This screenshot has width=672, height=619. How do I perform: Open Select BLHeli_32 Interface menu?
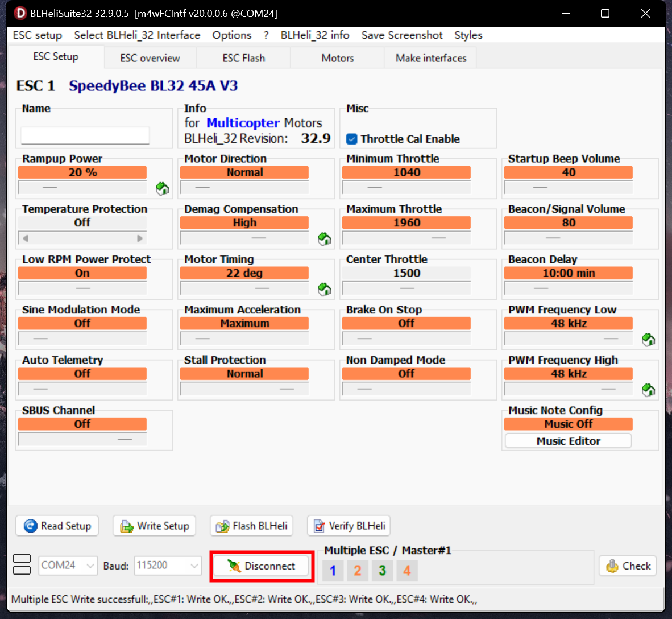tap(137, 35)
